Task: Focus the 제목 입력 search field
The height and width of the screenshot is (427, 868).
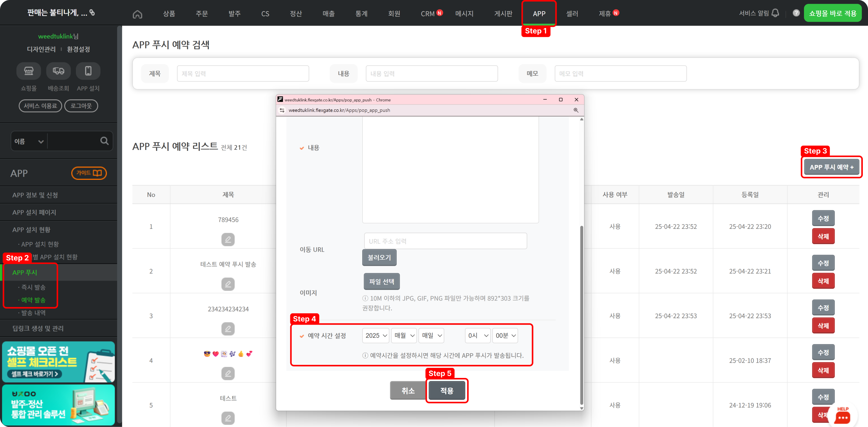Action: click(243, 73)
